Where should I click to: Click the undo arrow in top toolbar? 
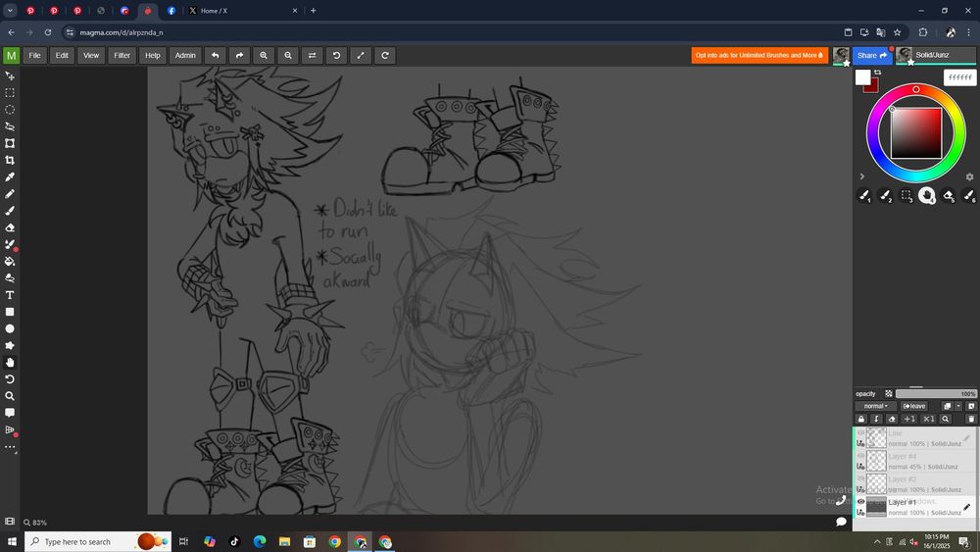[215, 56]
